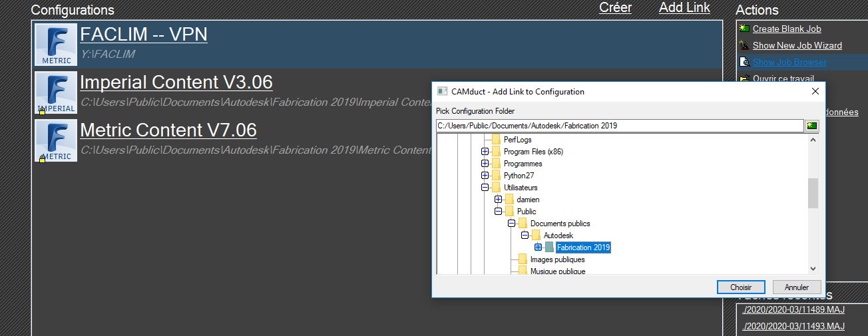This screenshot has width=868, height=336.
Task: Click the Show Job Browser icon
Action: [745, 62]
